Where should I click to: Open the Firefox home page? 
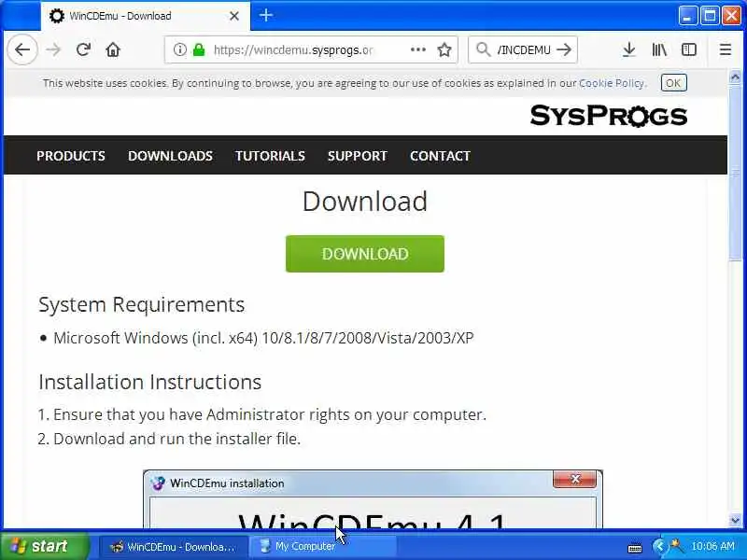click(x=113, y=49)
